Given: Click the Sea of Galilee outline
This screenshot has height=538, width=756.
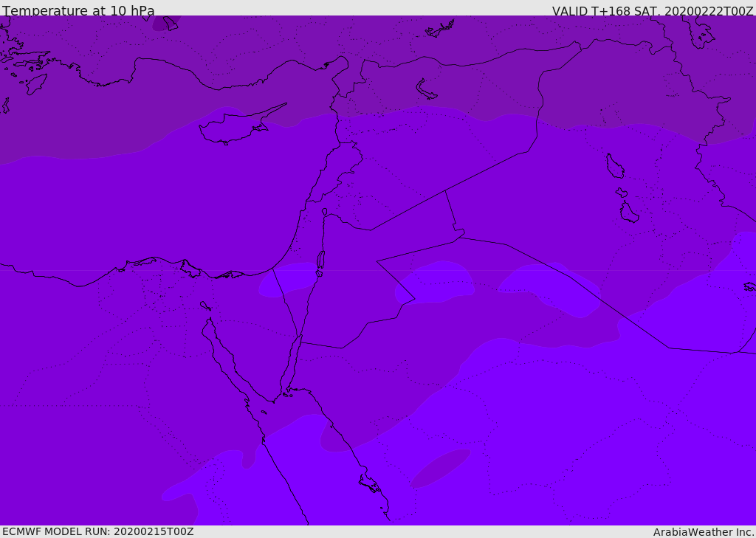Looking at the screenshot, I should (x=325, y=212).
